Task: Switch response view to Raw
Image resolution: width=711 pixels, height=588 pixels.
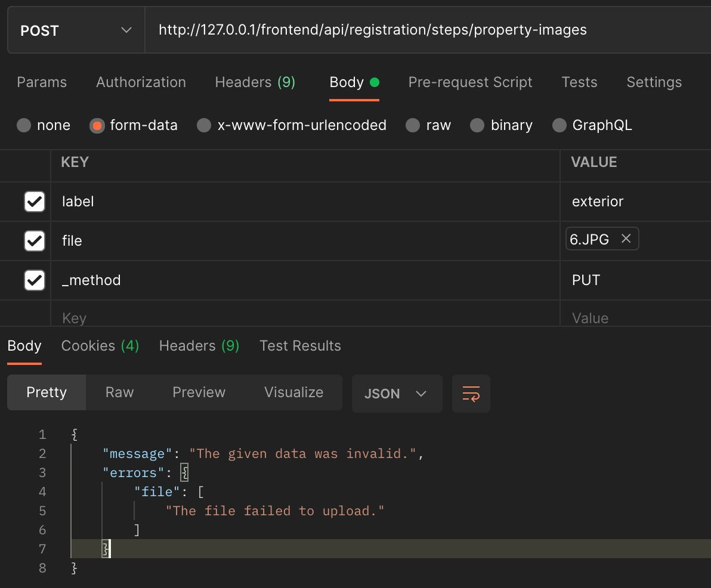Action: [x=119, y=392]
